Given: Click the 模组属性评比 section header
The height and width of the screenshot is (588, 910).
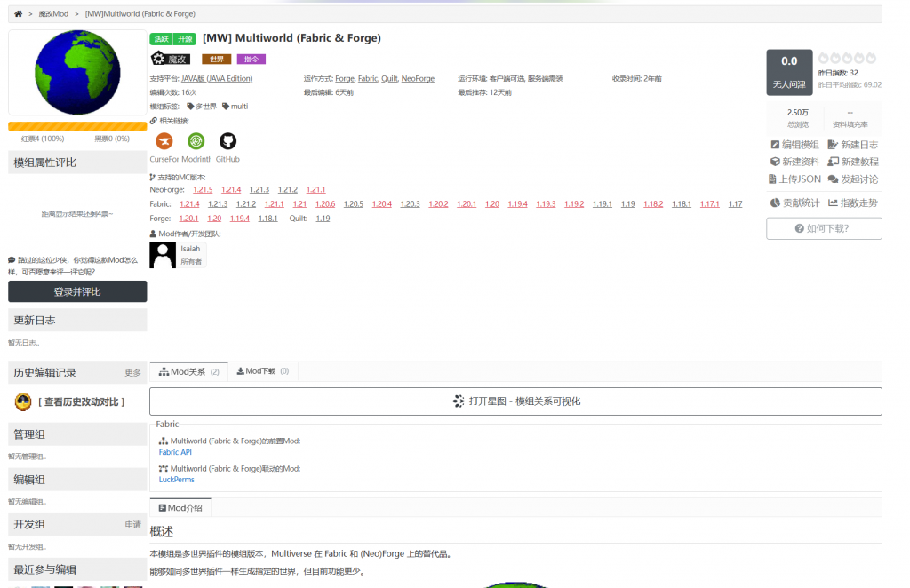Looking at the screenshot, I should [x=77, y=163].
